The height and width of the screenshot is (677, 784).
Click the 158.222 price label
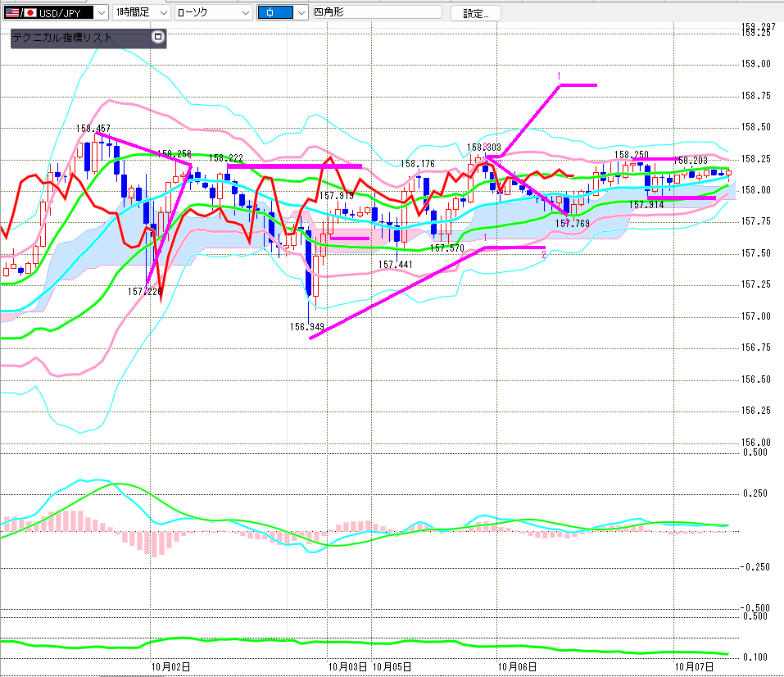click(226, 158)
